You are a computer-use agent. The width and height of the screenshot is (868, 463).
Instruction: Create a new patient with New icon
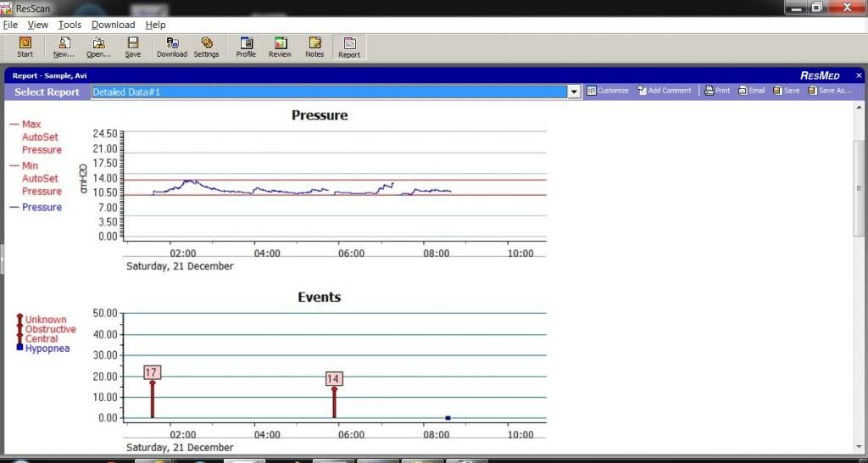[x=64, y=47]
